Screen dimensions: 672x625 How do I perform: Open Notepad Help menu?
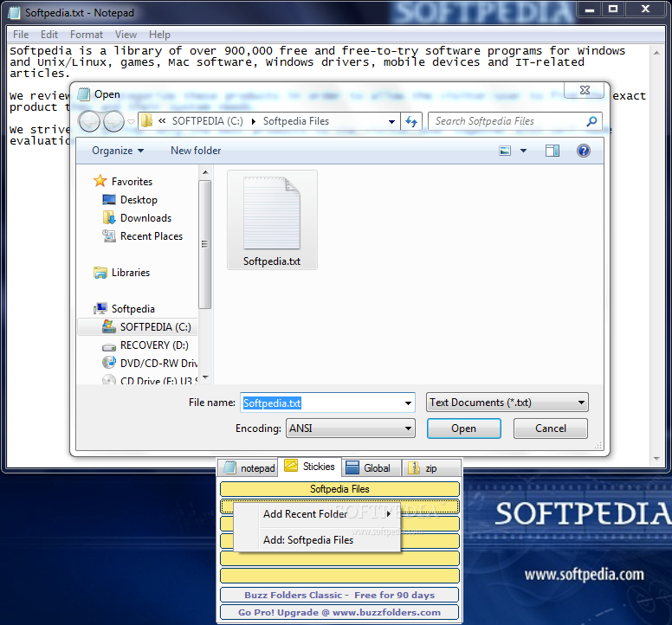(159, 35)
